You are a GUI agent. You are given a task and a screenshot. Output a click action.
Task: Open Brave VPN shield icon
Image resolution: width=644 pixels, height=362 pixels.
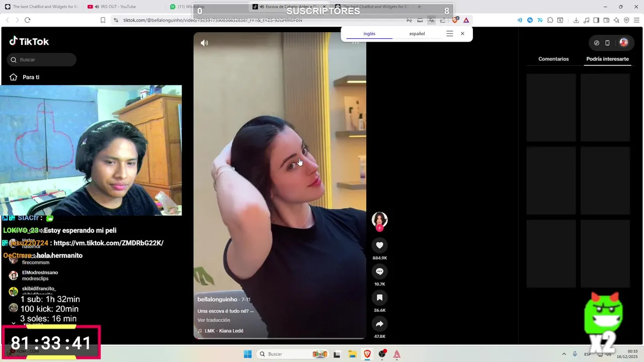pyautogui.click(x=626, y=20)
